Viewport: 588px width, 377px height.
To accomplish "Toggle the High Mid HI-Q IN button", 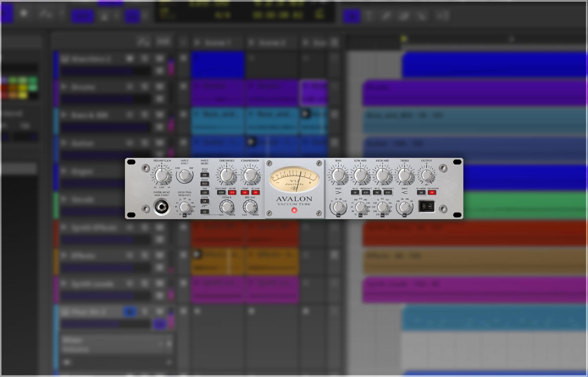I will 377,192.
